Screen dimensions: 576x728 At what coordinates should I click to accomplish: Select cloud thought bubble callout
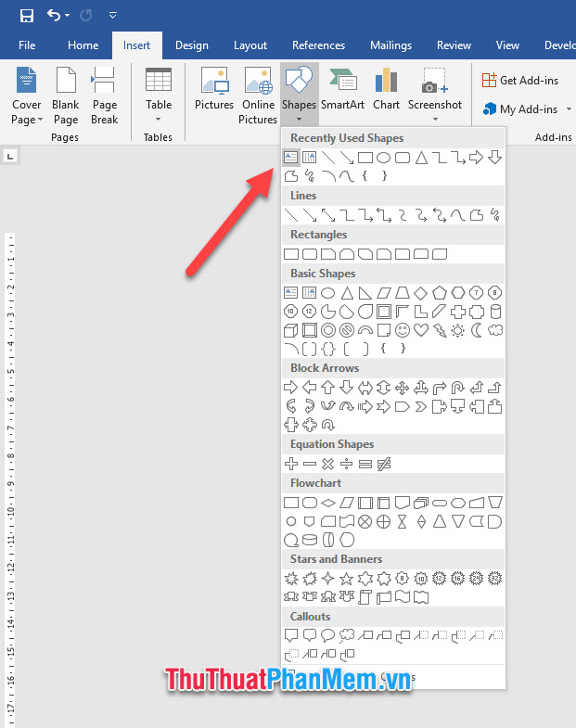347,635
